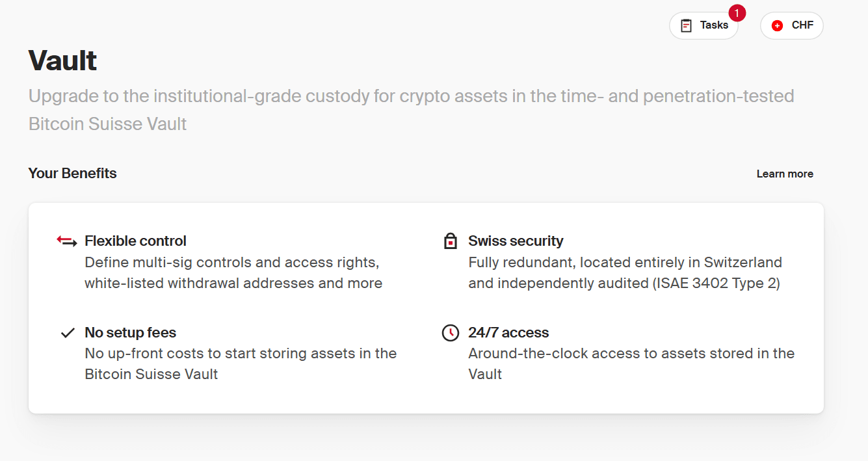Click the 24/7 access benefit title

(x=508, y=333)
